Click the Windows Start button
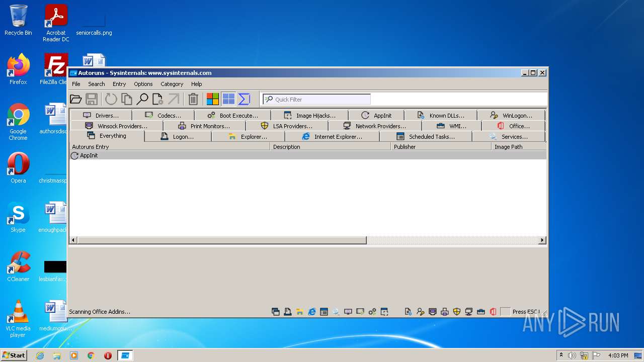 [14, 355]
